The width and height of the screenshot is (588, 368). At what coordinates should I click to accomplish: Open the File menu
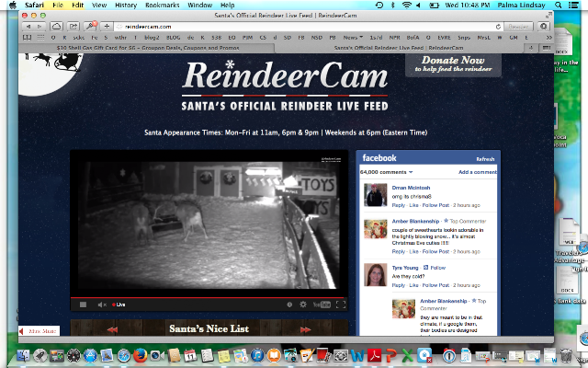(58, 6)
